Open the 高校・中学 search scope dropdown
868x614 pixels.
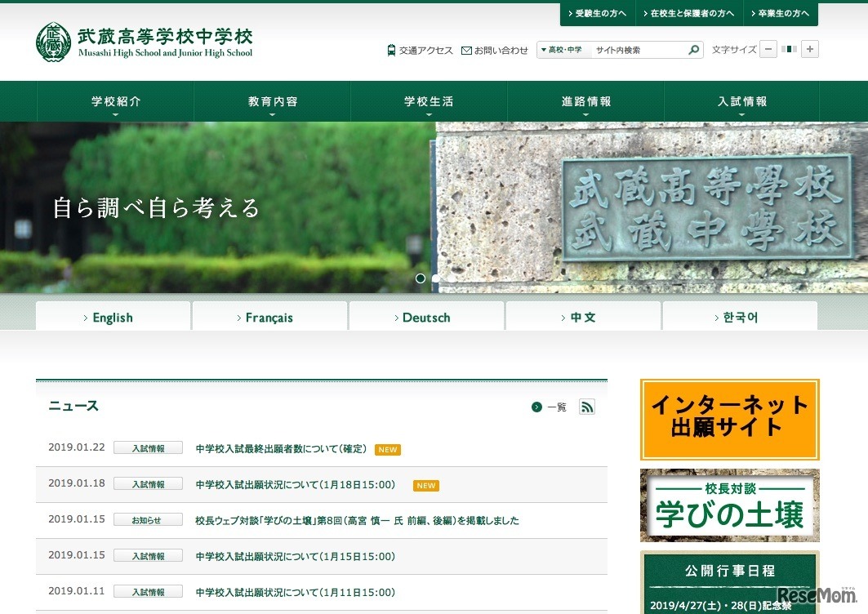point(561,49)
